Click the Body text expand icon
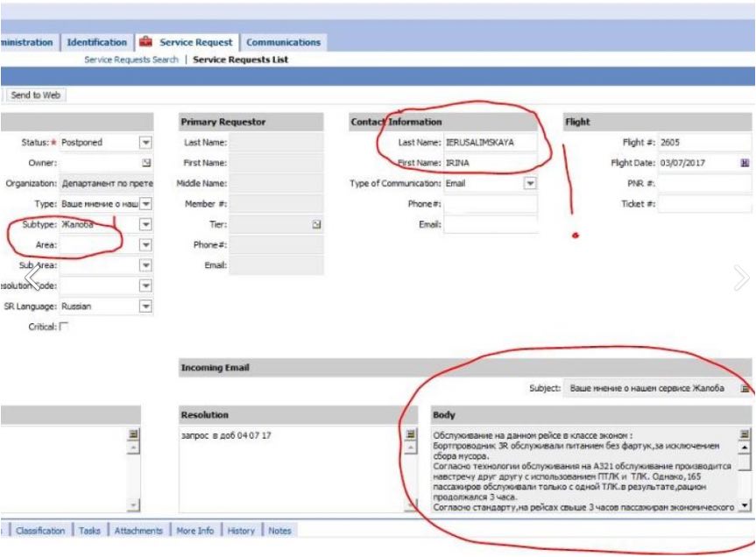The image size is (756, 557). [745, 434]
